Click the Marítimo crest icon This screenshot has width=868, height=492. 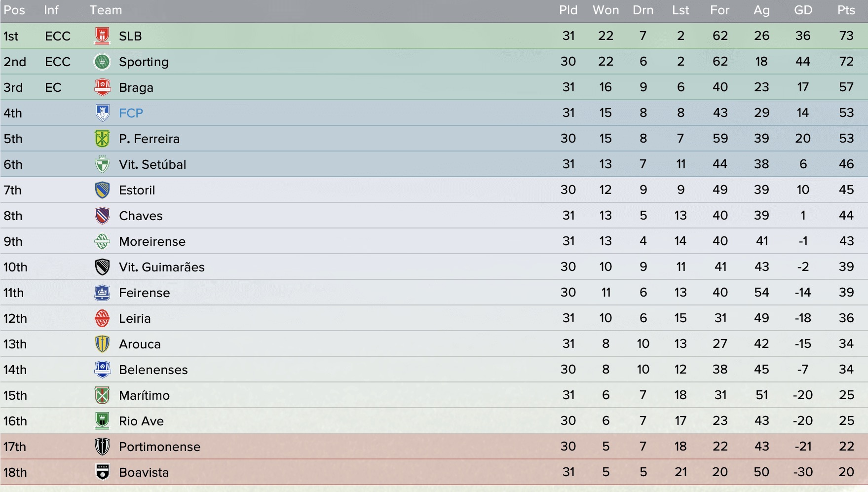pos(102,395)
